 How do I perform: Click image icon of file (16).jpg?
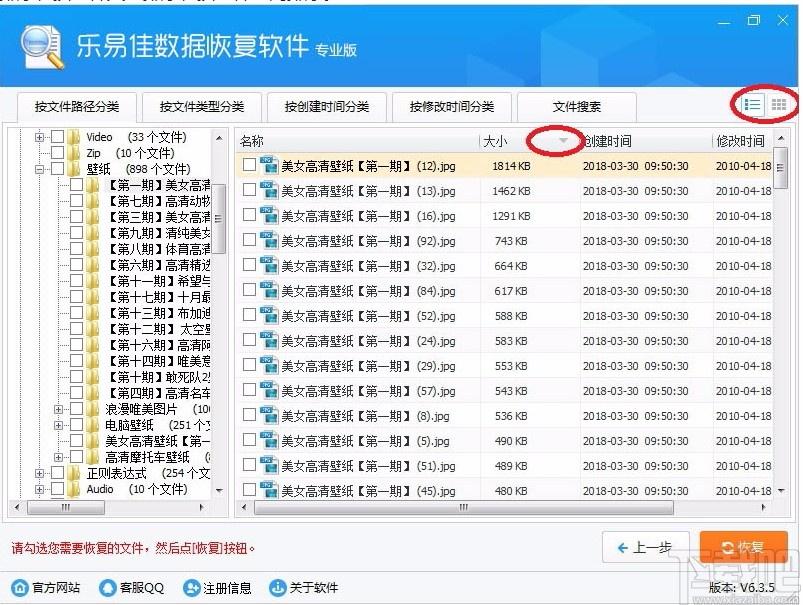268,216
